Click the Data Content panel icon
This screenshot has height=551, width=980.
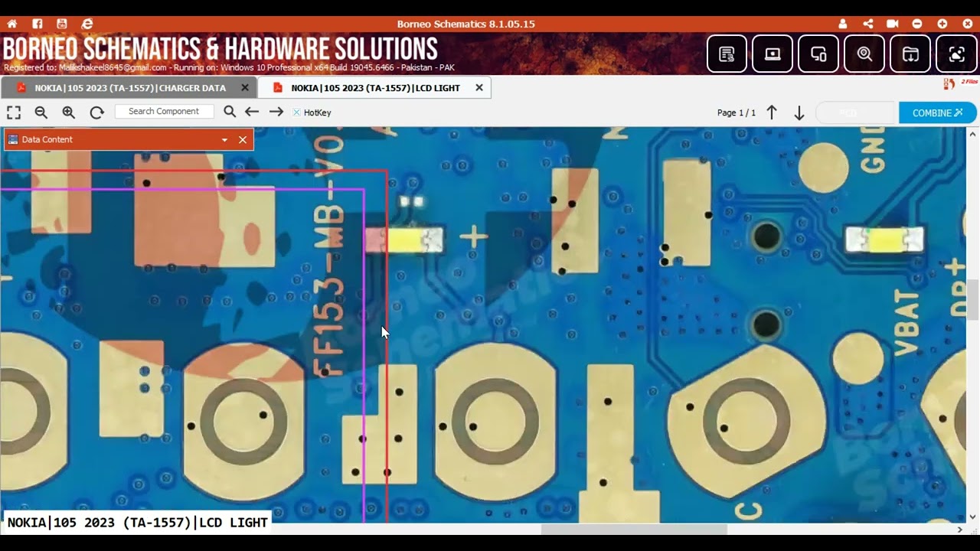click(x=13, y=139)
